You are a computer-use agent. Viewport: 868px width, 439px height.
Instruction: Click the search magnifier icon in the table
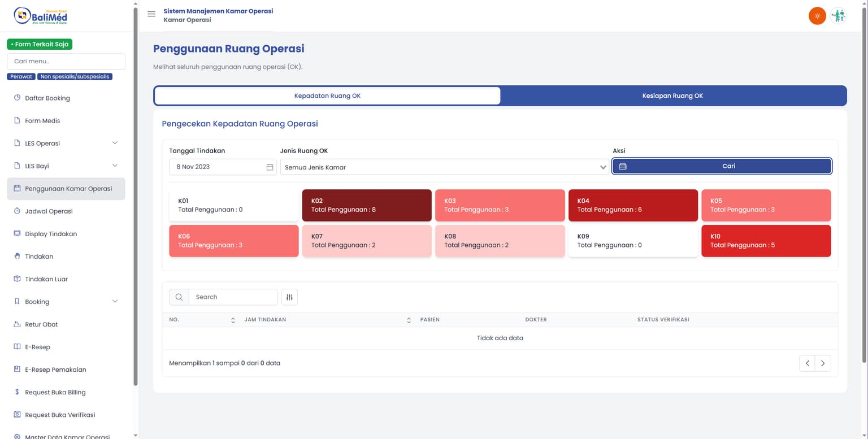pos(179,297)
